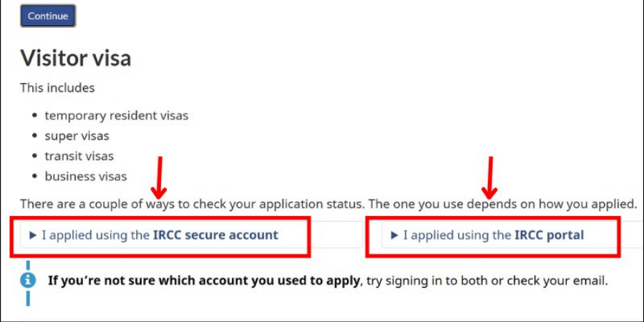Screen dimensions: 644x322
Task: Click the "super visas" list item
Action: (77, 135)
